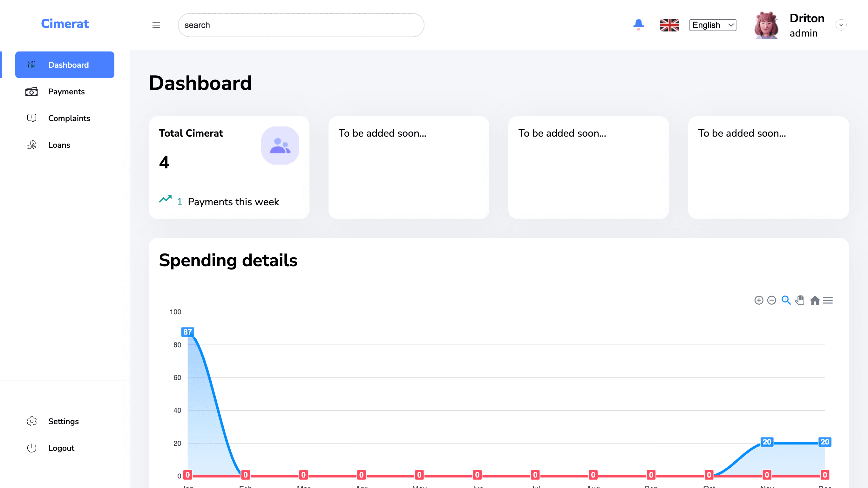Open the English language dropdown
The image size is (868, 488).
[712, 25]
